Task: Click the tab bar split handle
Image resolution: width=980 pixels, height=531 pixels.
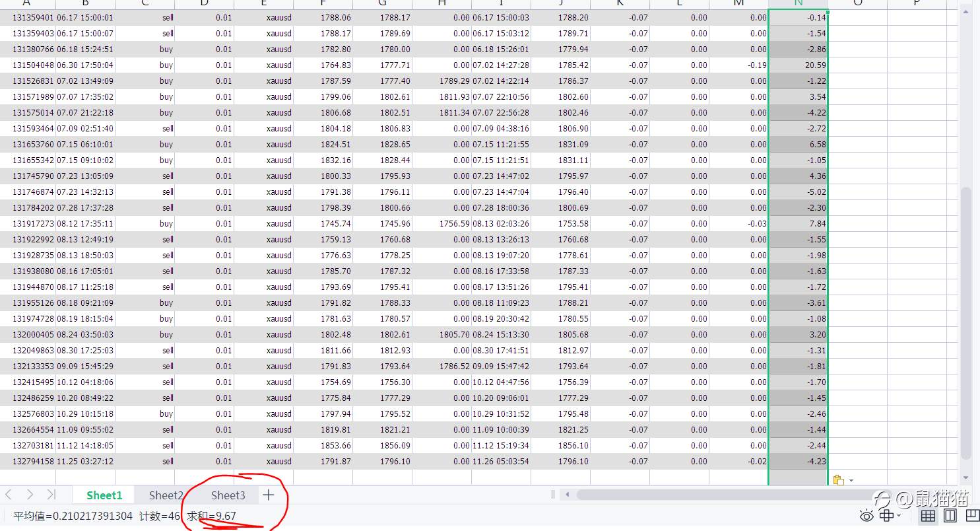Action: point(553,494)
